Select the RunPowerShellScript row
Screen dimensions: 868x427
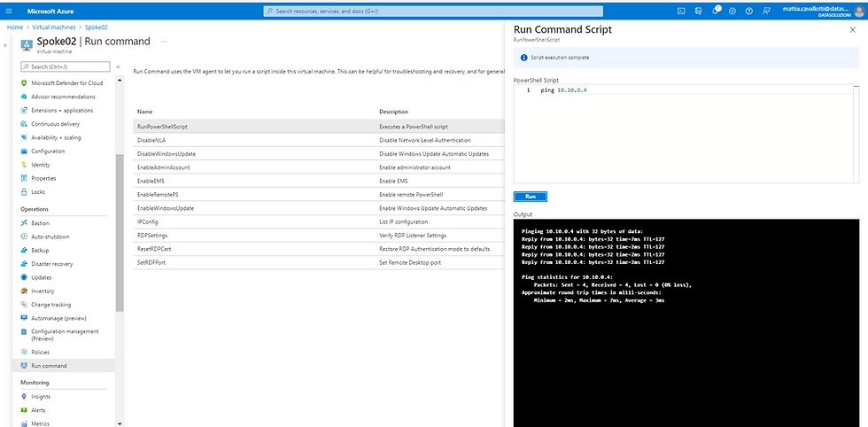[319, 127]
